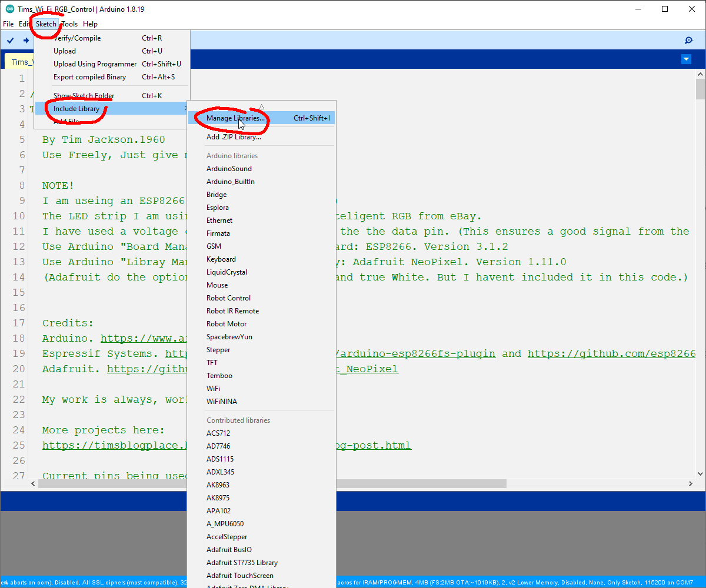Include Adafruit TouchScreen library
Image resolution: width=706 pixels, height=588 pixels.
point(261,576)
